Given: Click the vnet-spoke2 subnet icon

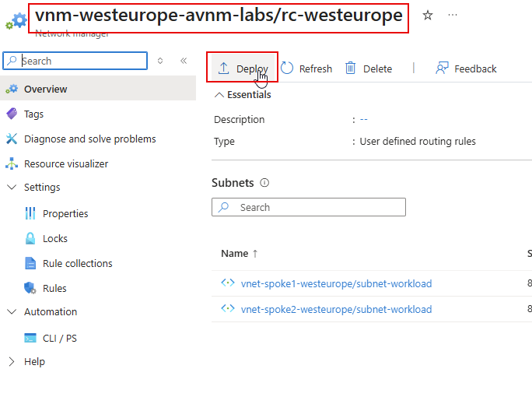Looking at the screenshot, I should [228, 308].
